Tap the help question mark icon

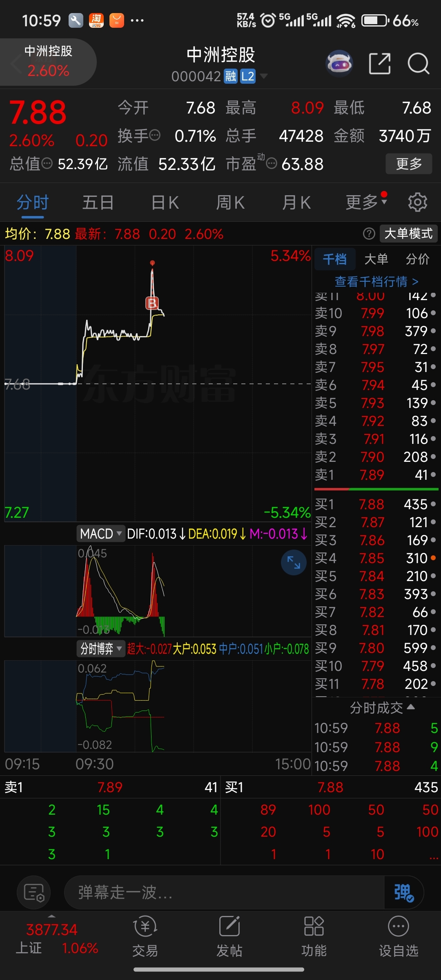[x=369, y=234]
